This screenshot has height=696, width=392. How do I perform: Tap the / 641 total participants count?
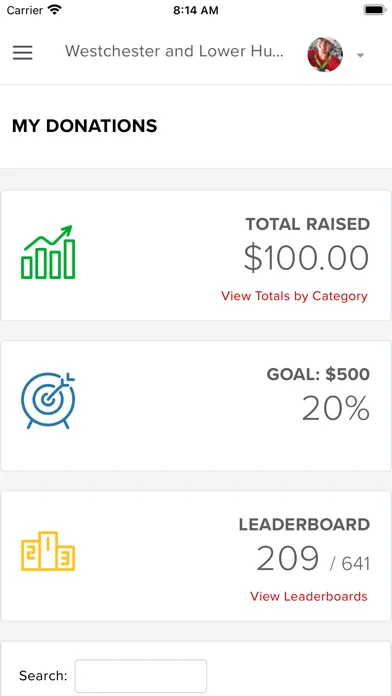(x=350, y=564)
